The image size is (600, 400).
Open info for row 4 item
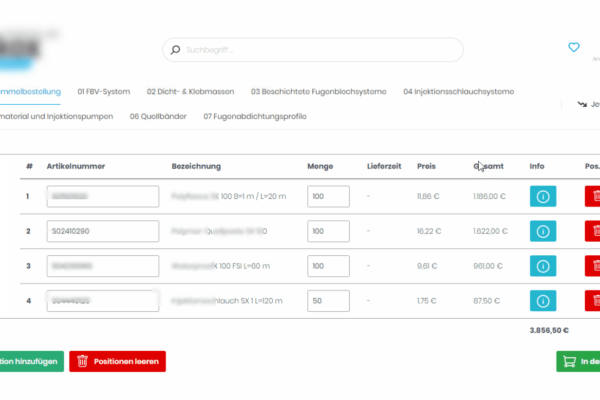[542, 301]
